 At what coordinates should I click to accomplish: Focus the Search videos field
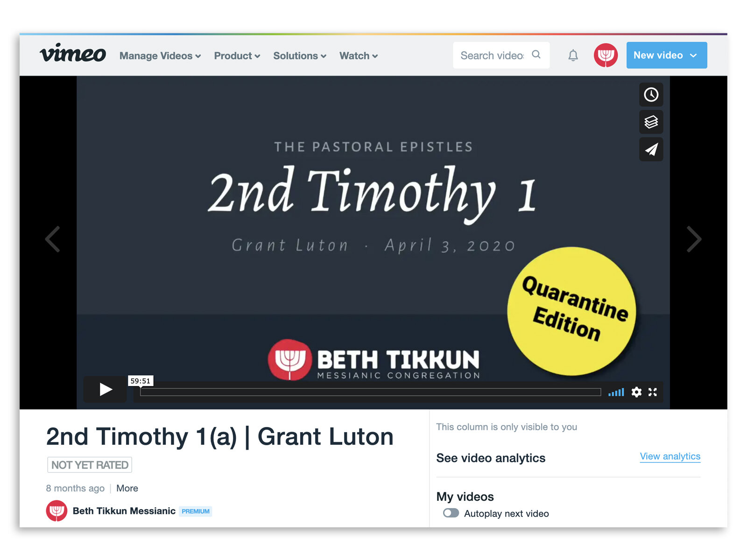point(501,55)
